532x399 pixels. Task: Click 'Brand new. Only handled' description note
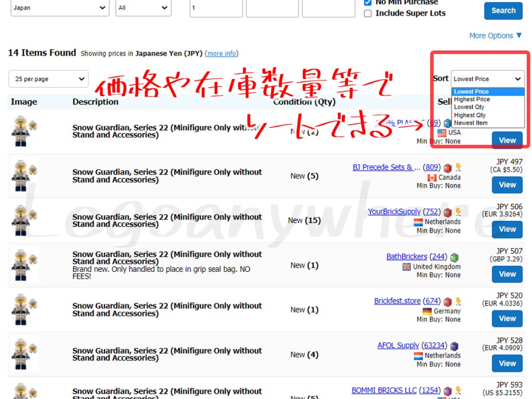click(x=161, y=273)
